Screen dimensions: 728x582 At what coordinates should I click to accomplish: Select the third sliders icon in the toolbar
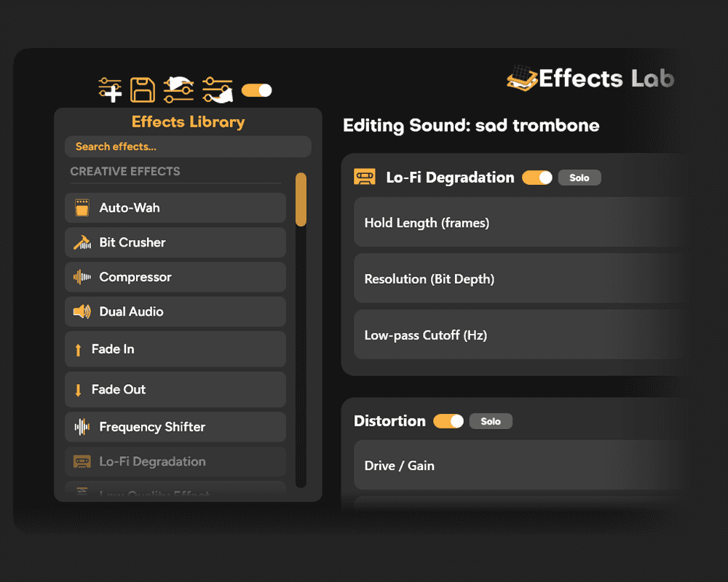point(177,89)
